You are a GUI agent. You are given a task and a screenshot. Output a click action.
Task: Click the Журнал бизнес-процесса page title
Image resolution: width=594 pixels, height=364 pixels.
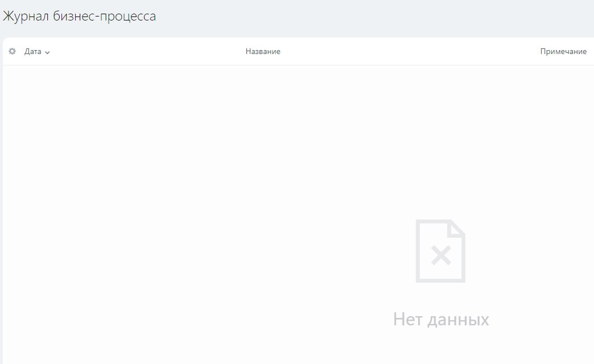(80, 16)
